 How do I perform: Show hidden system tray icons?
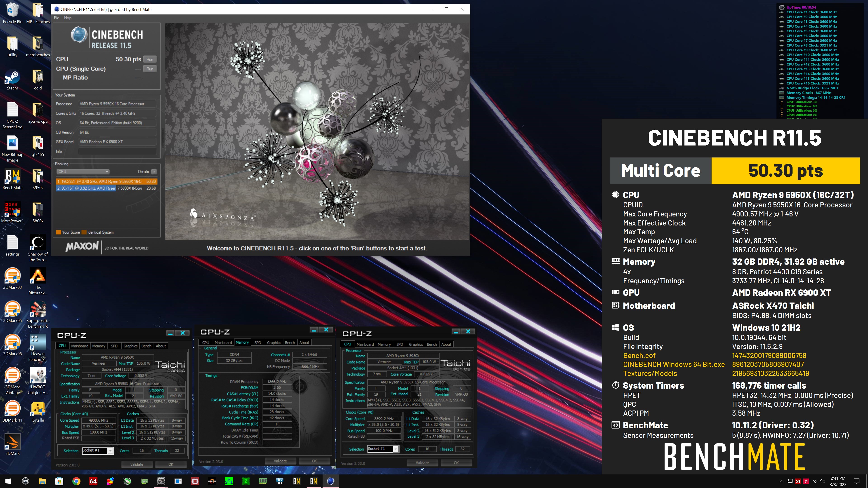(x=781, y=481)
